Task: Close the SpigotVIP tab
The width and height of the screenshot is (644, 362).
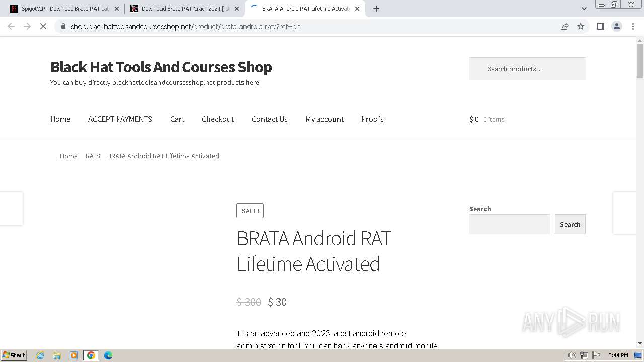Action: 117,9
